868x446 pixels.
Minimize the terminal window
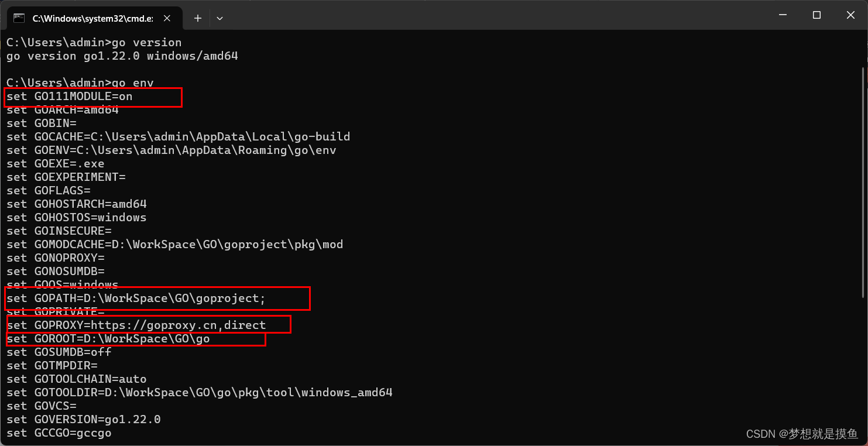point(783,15)
